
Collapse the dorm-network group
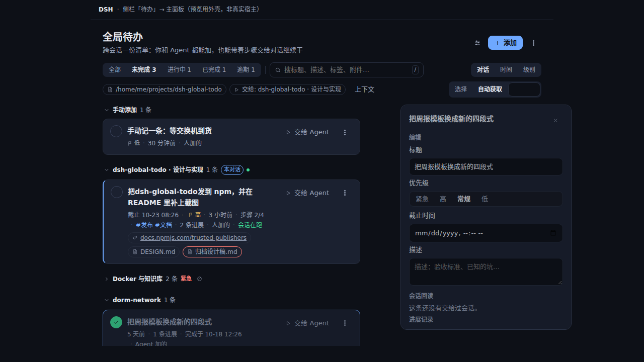107,300
